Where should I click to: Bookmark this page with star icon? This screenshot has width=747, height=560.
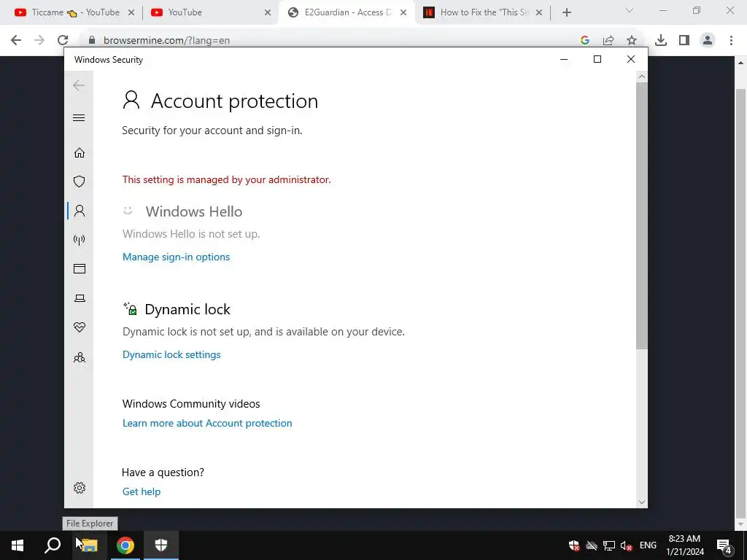(x=632, y=40)
